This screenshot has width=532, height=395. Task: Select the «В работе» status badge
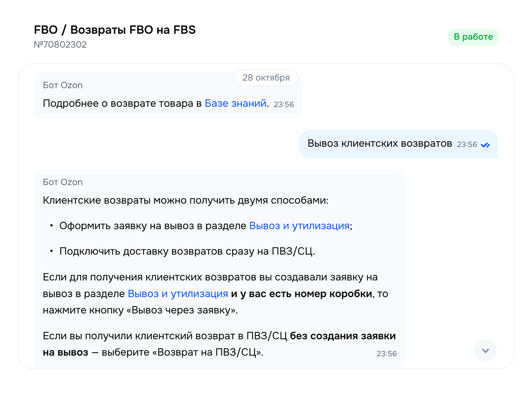(473, 37)
